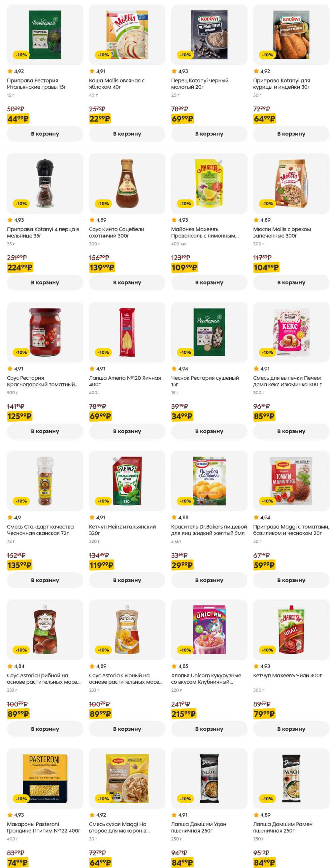This screenshot has width=330, height=868.
Task: Add Соус Ресtория Краснодарский to cart
Action: 45,431
